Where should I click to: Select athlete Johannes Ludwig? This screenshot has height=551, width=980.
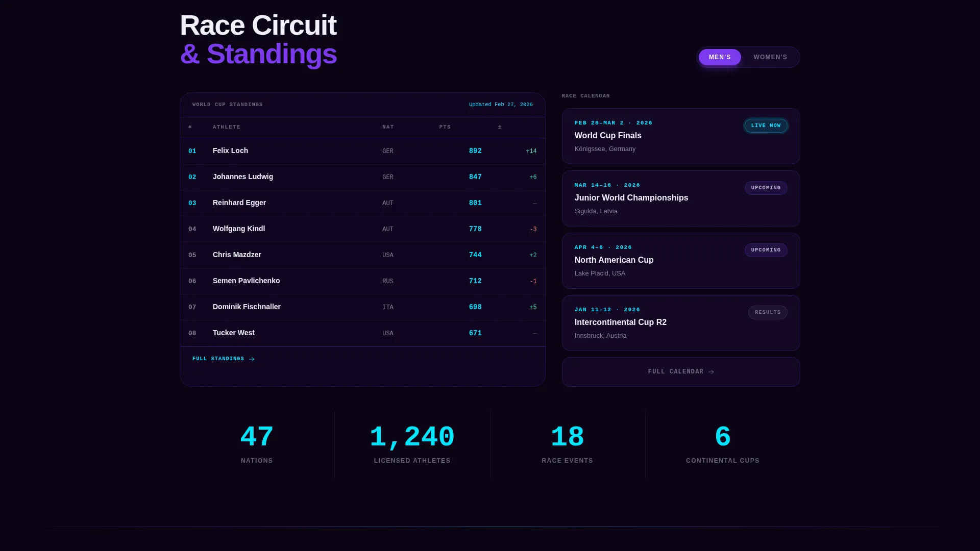pos(243,177)
